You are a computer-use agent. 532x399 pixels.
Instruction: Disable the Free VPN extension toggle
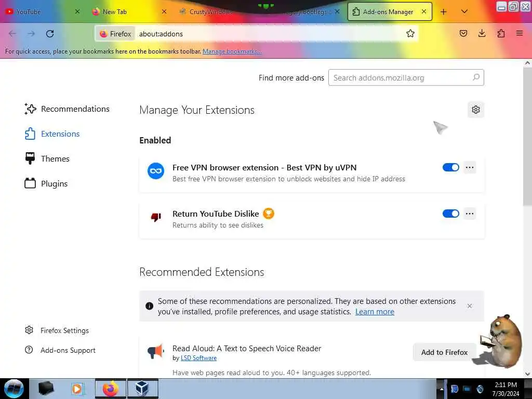[450, 167]
